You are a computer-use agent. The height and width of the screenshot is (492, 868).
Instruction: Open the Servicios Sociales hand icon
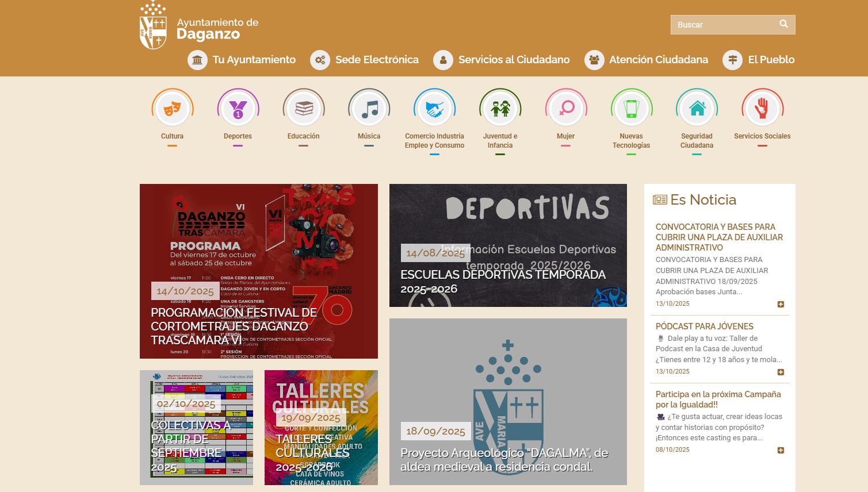coord(762,109)
